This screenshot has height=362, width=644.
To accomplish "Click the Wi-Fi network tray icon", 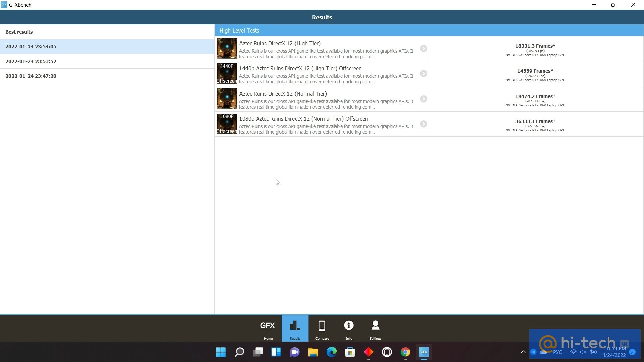I will 574,352.
